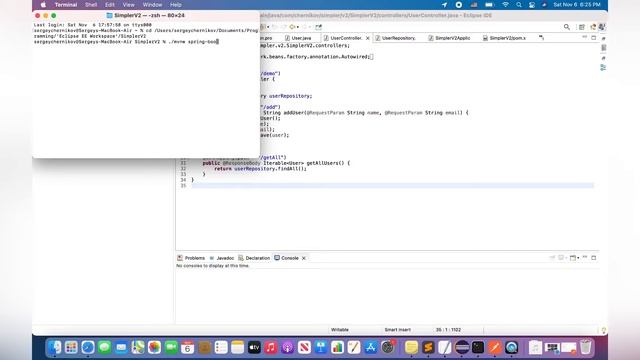This screenshot has height=360, width=640.
Task: Click the 'No consoles to display' message
Action: click(213, 266)
